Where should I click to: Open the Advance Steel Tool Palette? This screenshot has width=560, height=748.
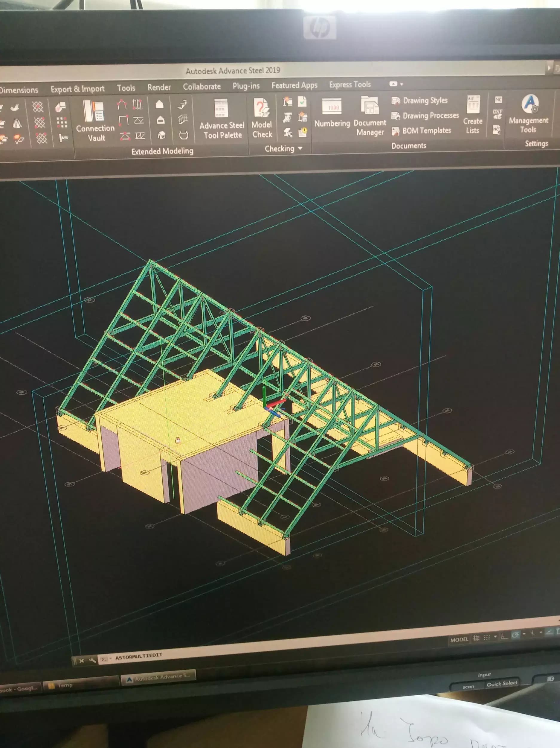coord(222,119)
